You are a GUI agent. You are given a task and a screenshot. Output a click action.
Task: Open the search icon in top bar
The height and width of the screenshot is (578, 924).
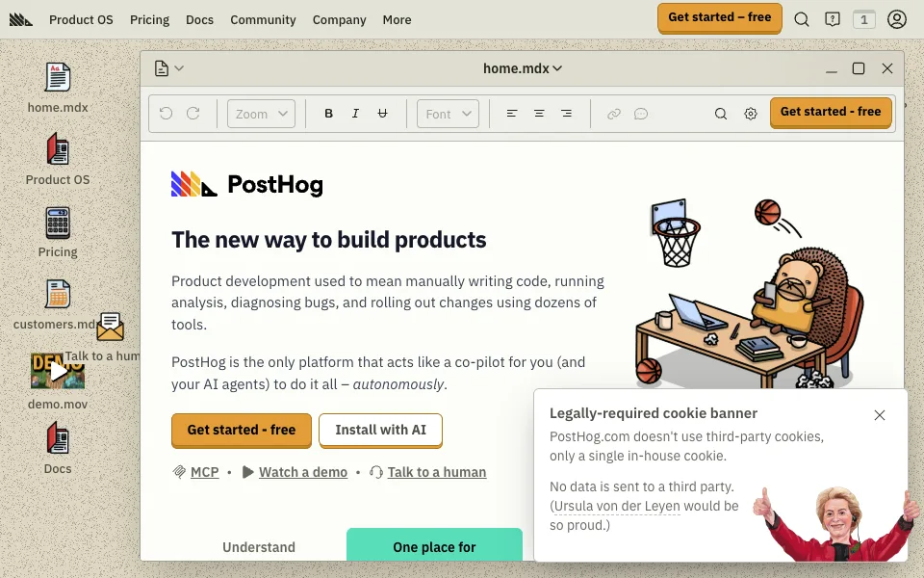pyautogui.click(x=802, y=19)
